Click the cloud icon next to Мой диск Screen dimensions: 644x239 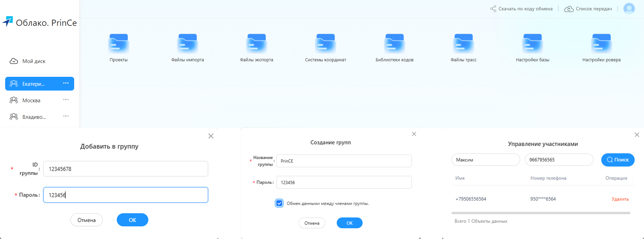(x=14, y=61)
